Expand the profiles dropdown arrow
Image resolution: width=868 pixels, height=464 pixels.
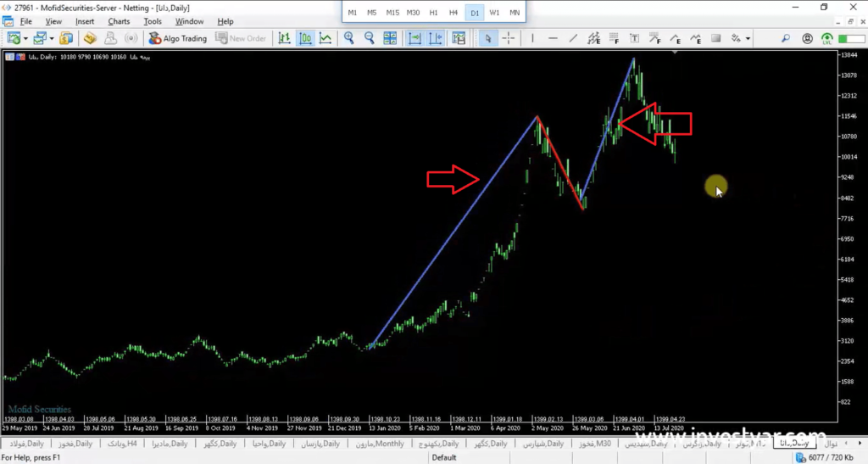tap(52, 38)
